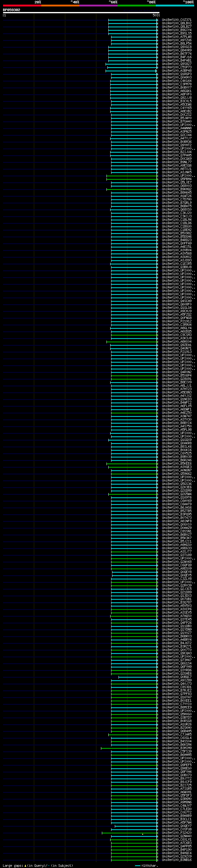Select hit label UniRef100_C6AY69

click(176, 501)
